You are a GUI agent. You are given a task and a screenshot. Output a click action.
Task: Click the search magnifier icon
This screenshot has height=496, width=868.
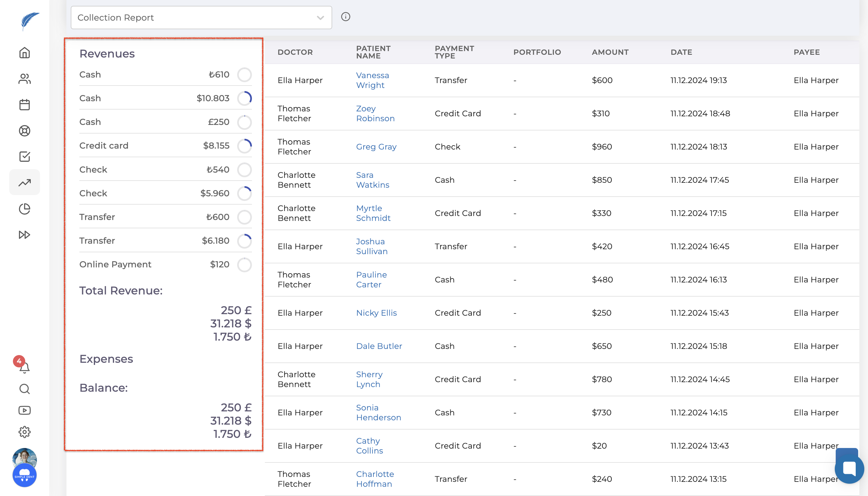coord(25,389)
